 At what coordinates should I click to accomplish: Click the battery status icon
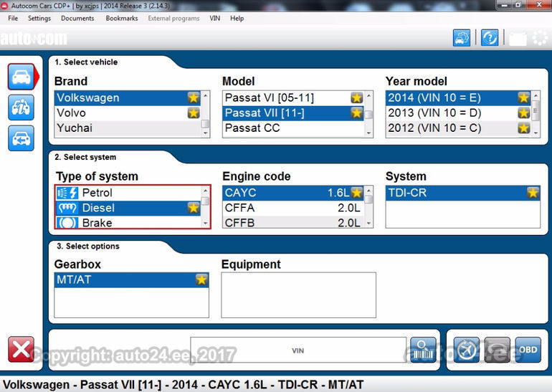[518, 39]
